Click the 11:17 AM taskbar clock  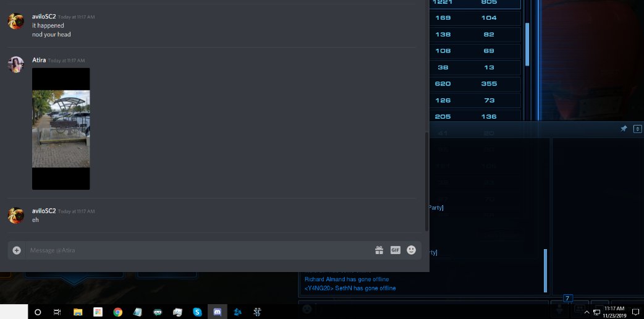pos(614,308)
